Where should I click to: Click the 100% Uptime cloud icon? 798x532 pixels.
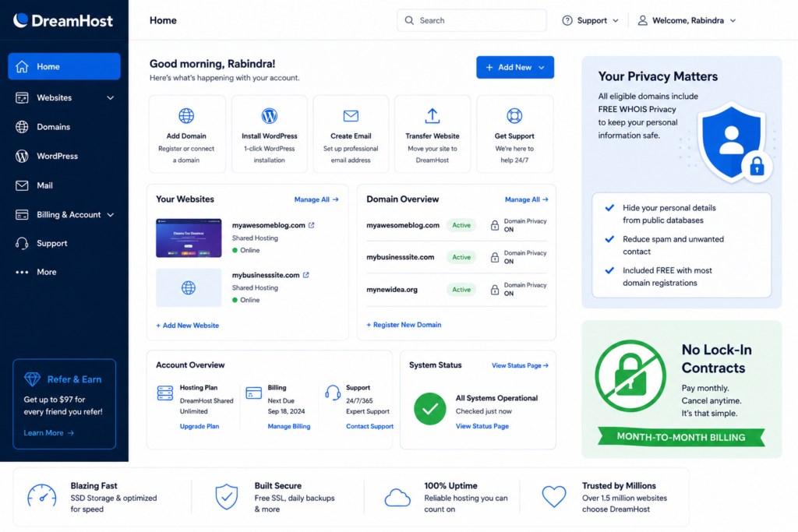click(x=397, y=498)
